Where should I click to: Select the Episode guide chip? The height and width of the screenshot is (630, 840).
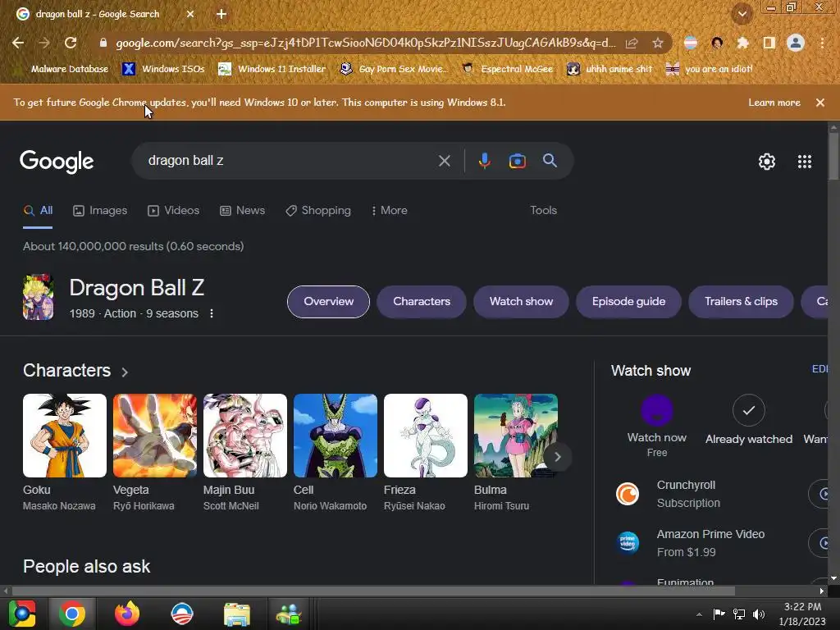point(628,302)
